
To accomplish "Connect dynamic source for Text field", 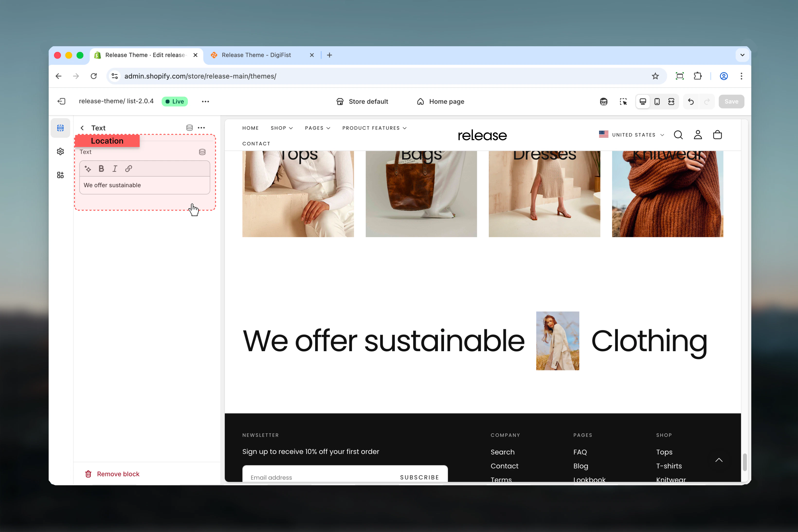I will 202,152.
